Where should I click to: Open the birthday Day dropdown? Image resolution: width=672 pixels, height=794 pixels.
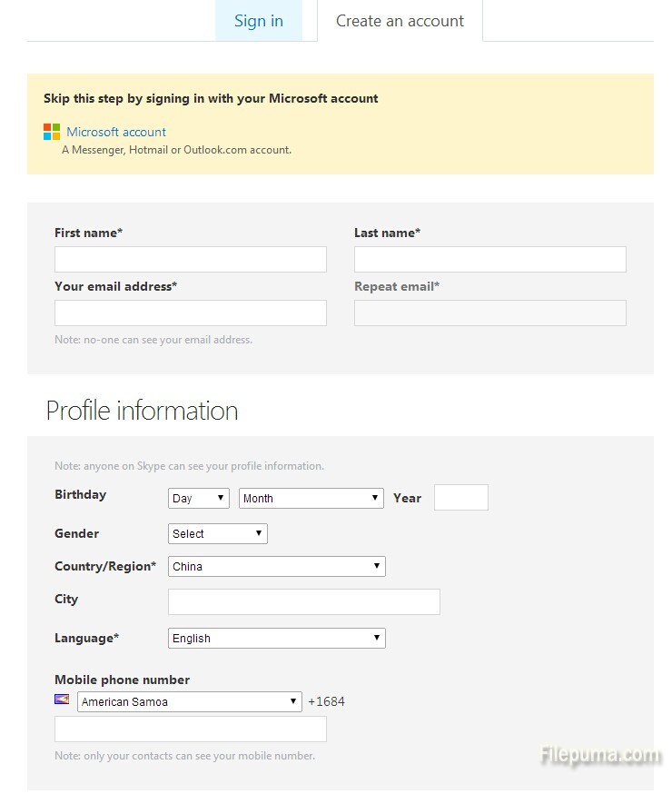click(x=199, y=498)
